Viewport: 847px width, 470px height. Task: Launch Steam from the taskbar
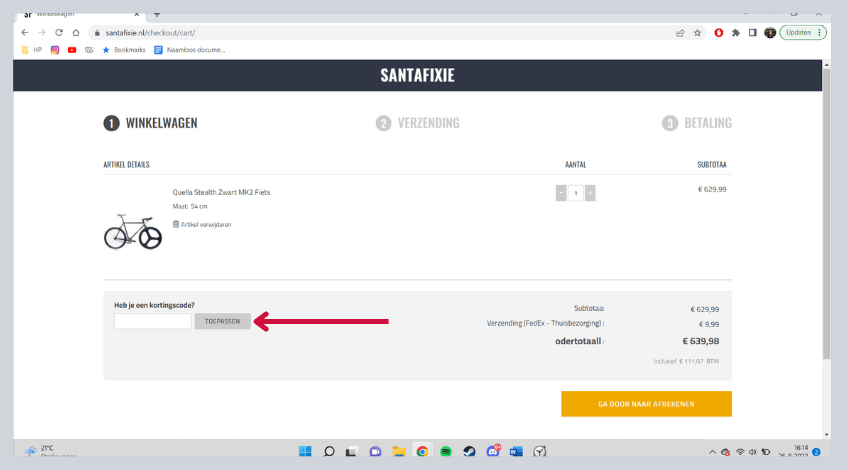469,451
